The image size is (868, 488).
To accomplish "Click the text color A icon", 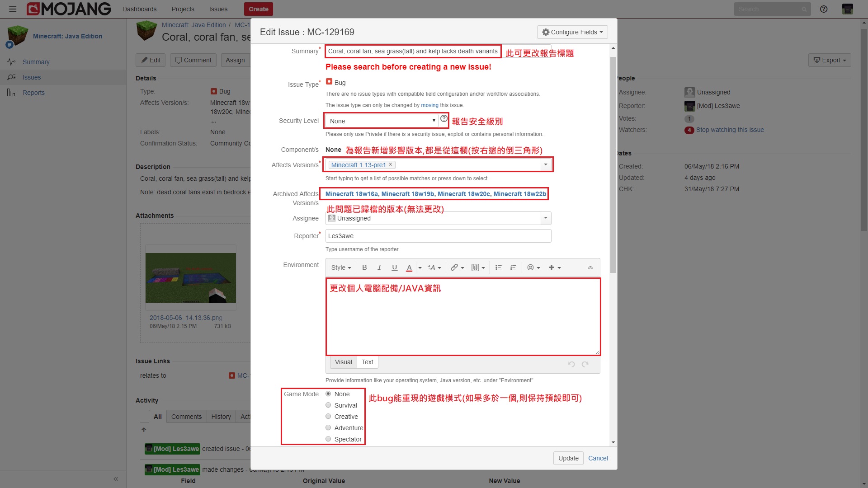I will point(409,267).
